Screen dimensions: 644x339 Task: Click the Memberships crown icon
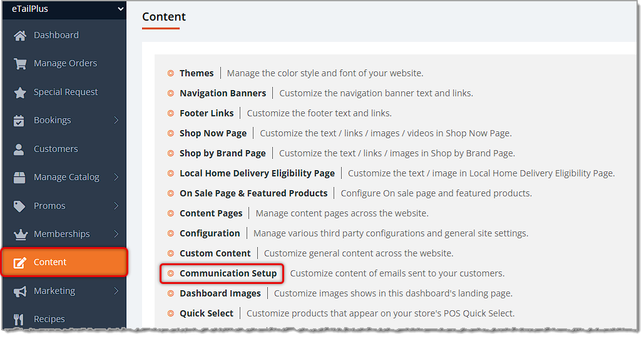20,235
